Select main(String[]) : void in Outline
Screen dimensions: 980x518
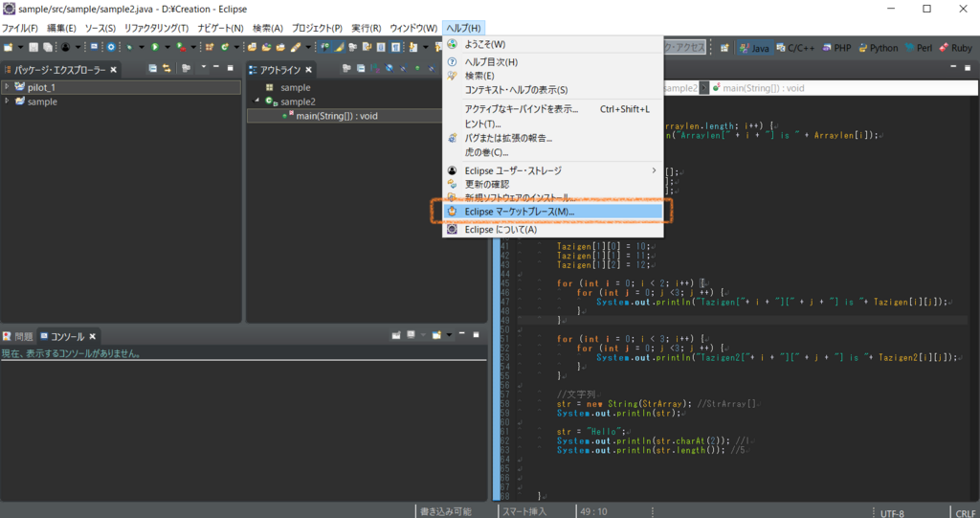pos(336,116)
